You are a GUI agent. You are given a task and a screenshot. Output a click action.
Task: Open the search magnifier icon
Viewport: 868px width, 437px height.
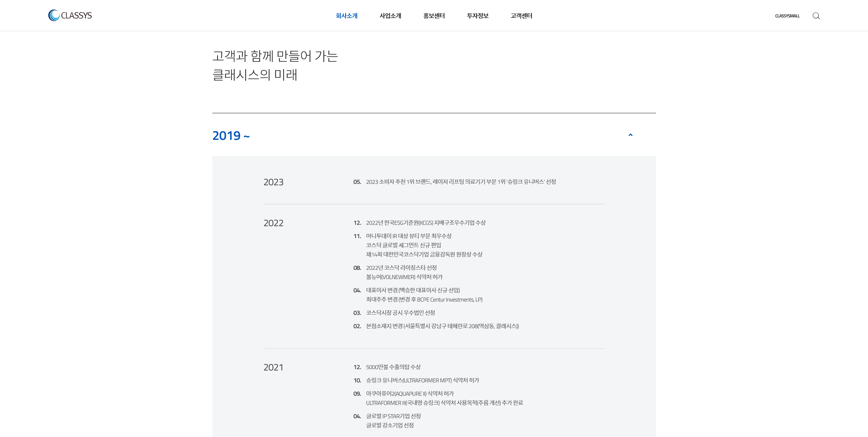coord(816,16)
